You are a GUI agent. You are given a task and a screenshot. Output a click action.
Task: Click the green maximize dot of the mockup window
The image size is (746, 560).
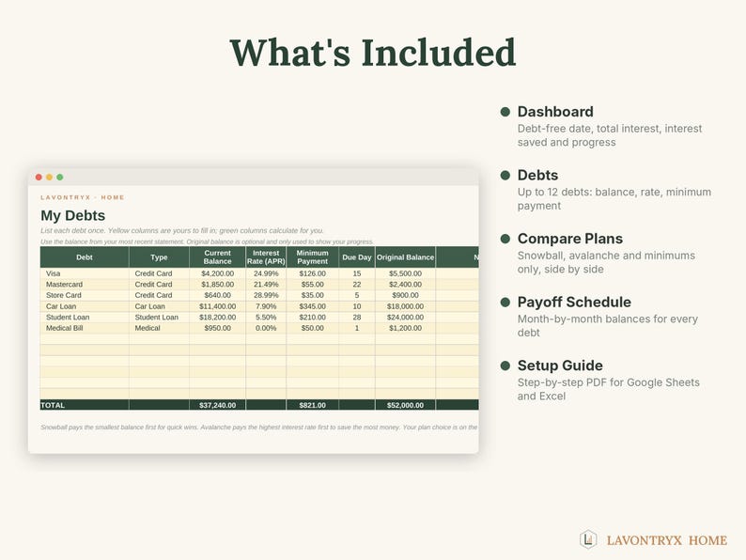click(60, 177)
